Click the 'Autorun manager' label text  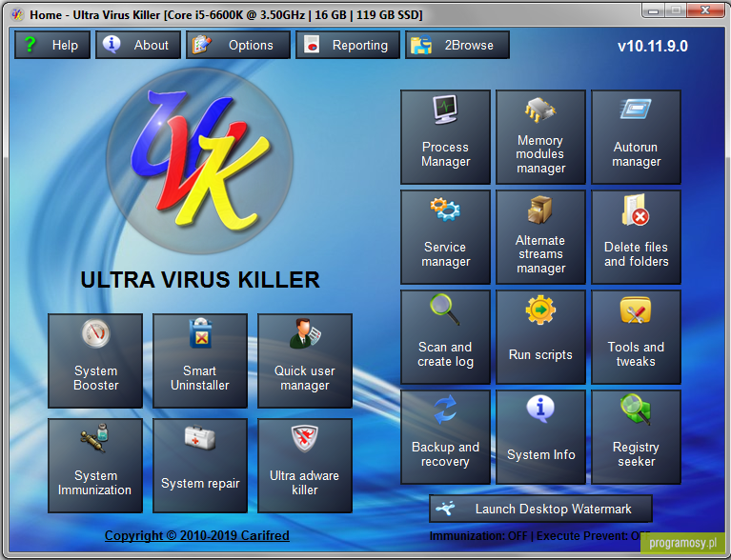click(x=636, y=154)
